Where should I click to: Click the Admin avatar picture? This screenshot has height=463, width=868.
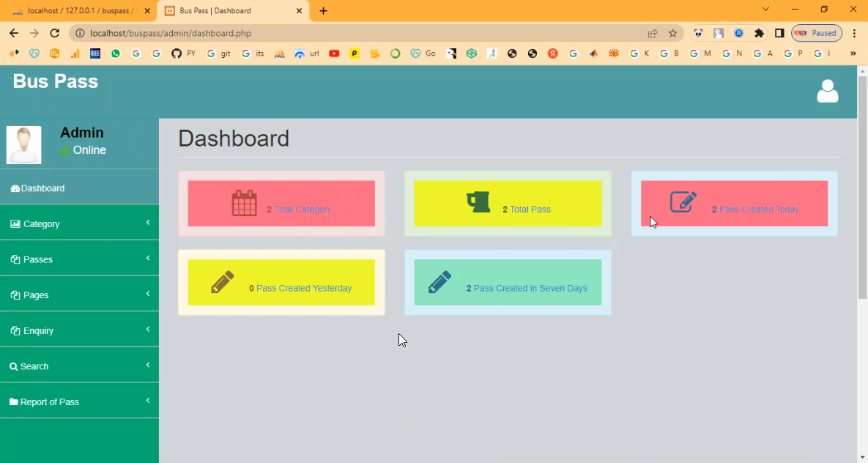coord(23,145)
